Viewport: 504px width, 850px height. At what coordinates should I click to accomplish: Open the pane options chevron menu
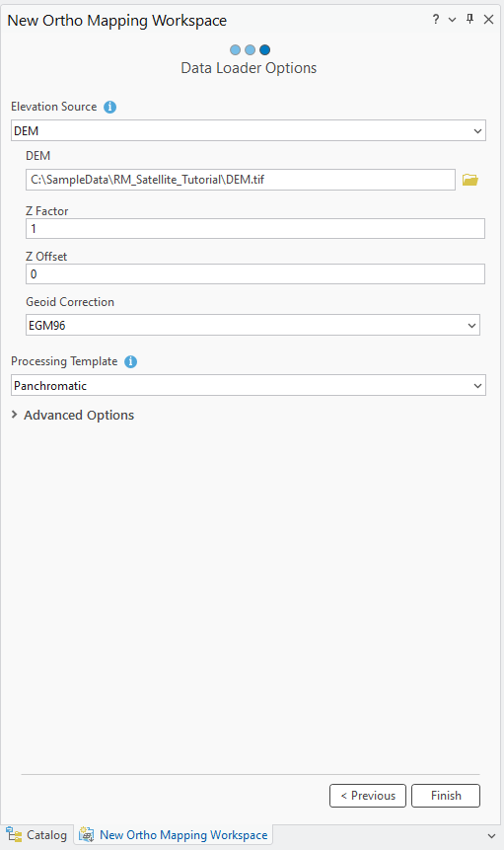click(x=452, y=20)
